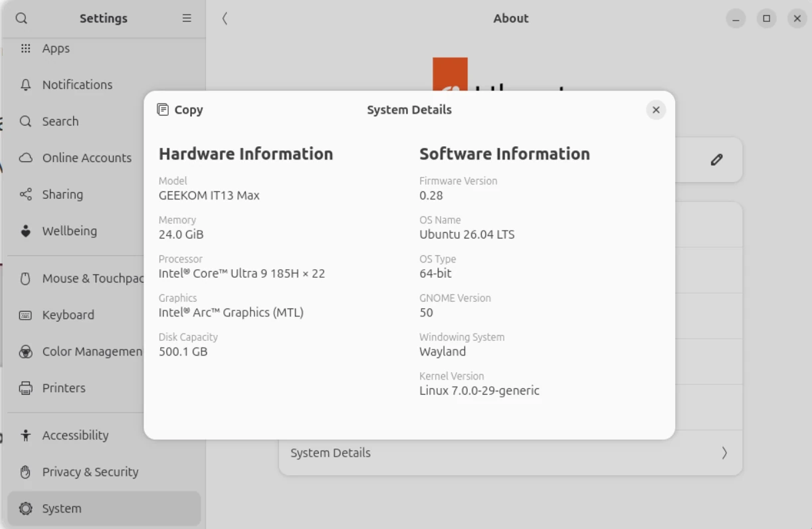
Task: Click the Hardware Information heading
Action: pos(246,154)
